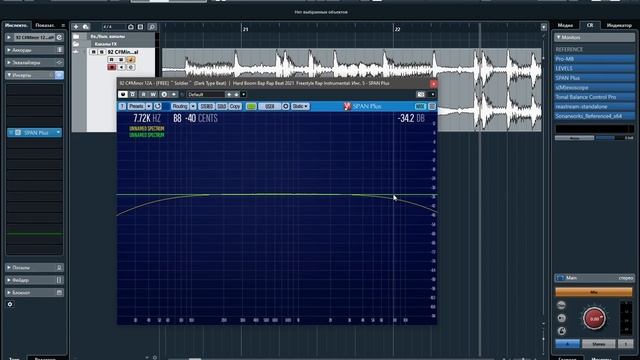
Task: Click the green color swatch in SPAN Plus
Action: [251, 107]
